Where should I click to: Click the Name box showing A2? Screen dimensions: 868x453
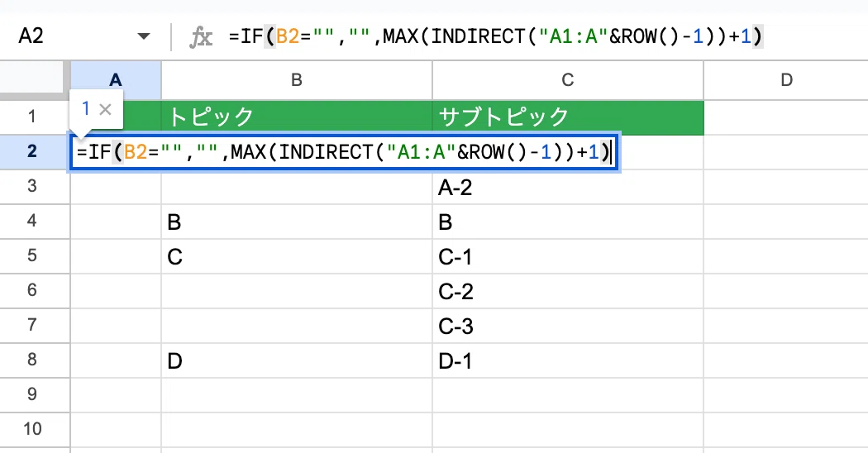point(31,36)
